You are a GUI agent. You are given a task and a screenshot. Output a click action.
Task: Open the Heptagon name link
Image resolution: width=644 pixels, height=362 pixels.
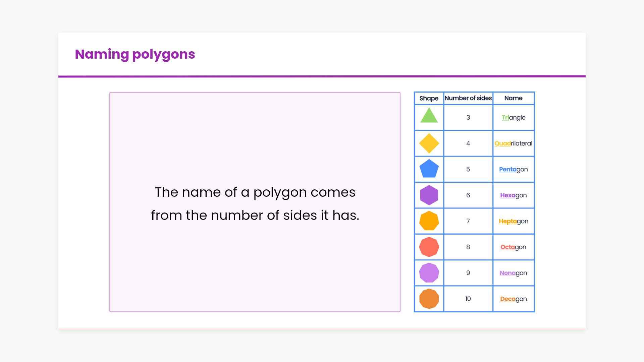[513, 221]
